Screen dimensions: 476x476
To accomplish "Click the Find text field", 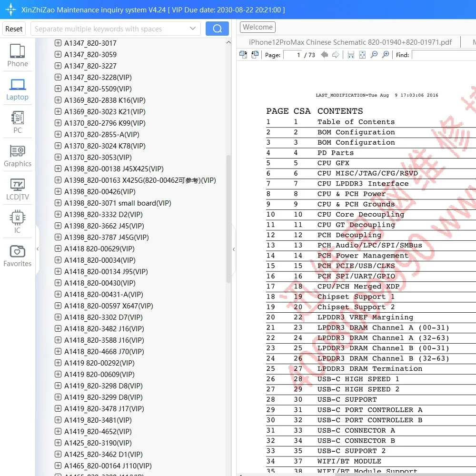I will (444, 55).
